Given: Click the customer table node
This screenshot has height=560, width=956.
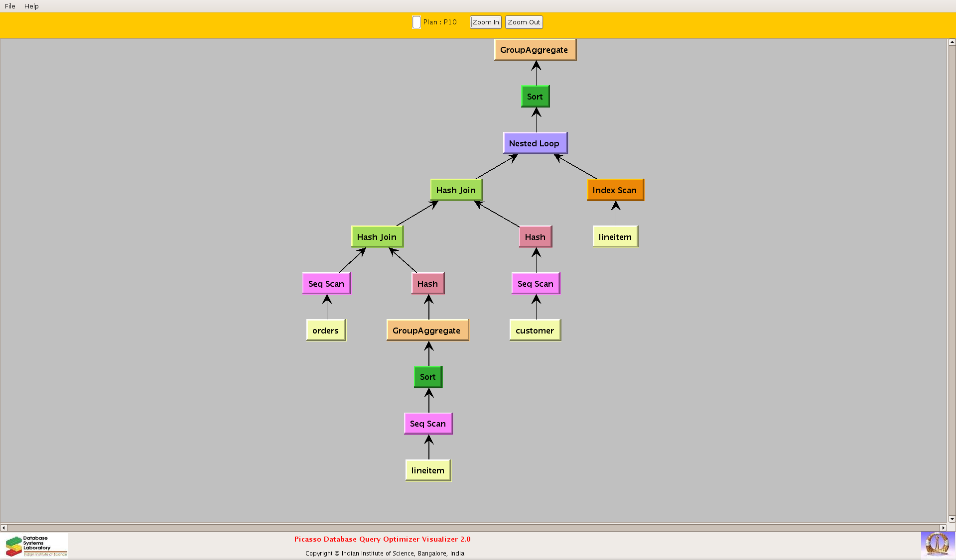Looking at the screenshot, I should pos(535,331).
